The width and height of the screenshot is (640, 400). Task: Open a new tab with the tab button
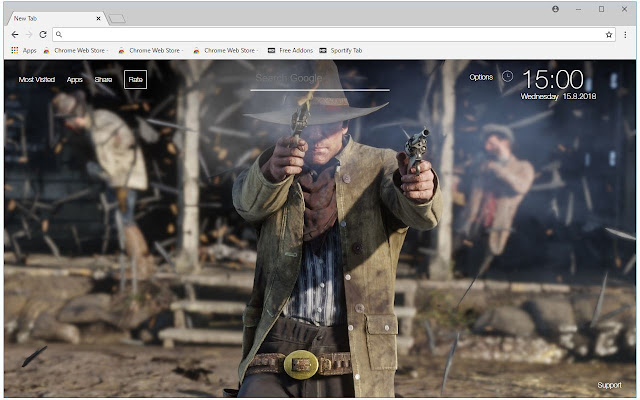point(117,19)
